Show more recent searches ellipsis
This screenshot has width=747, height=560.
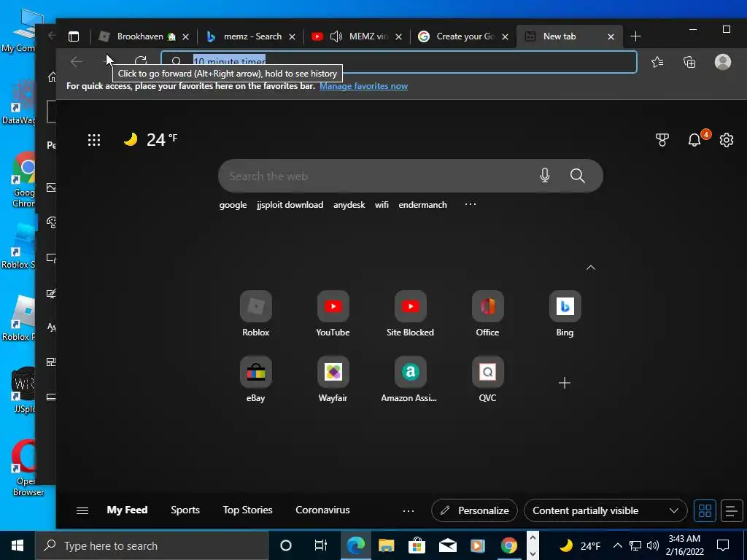(x=471, y=204)
